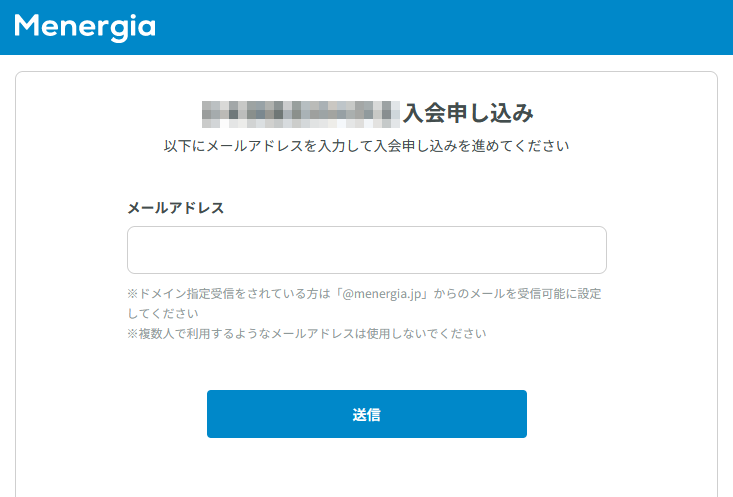
Task: Focus the メールアドレス input field
Action: (366, 250)
